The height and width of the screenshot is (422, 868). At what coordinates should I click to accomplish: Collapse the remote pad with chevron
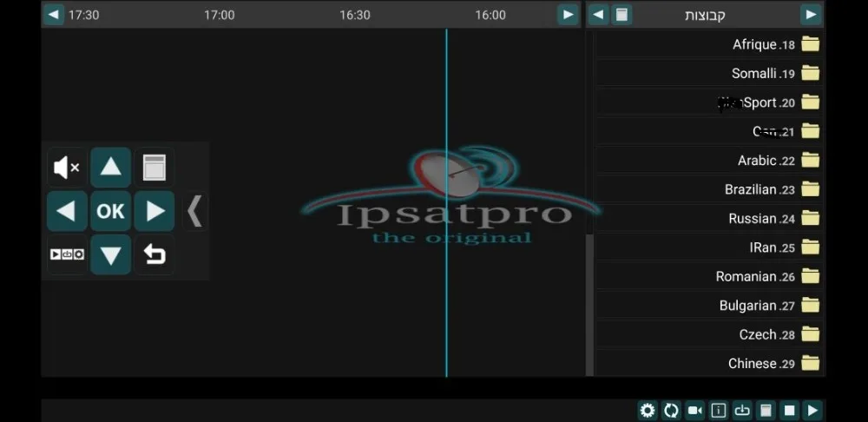tap(194, 211)
